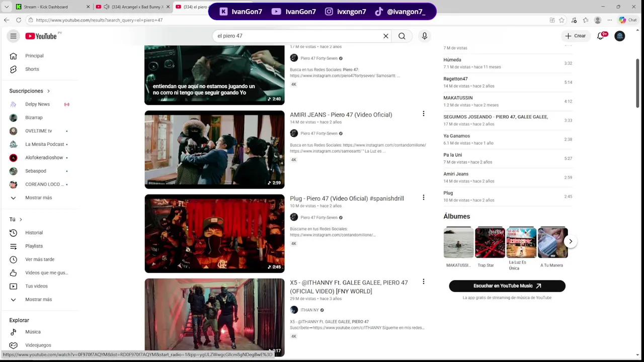
Task: Open ITHAN NY channel link
Action: [309, 310]
